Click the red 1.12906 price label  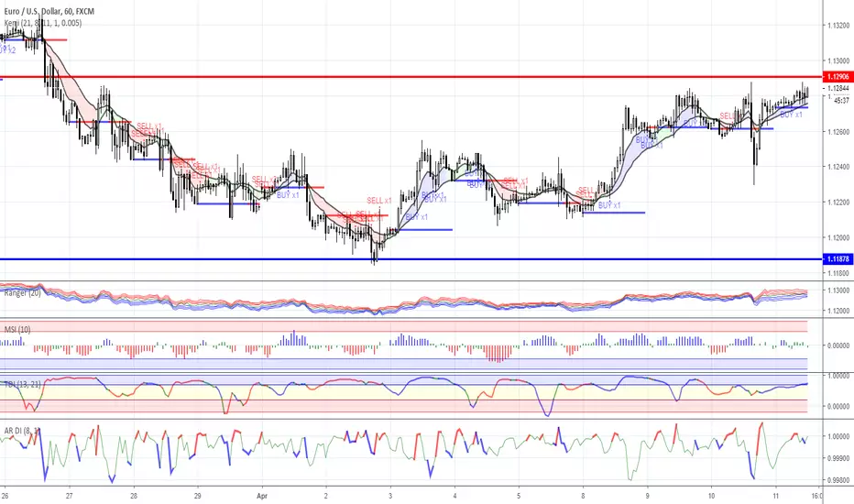[x=838, y=77]
